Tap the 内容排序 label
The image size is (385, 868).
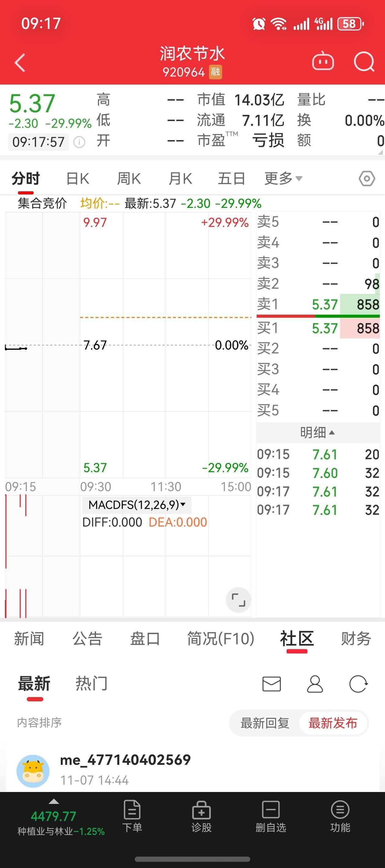point(39,722)
